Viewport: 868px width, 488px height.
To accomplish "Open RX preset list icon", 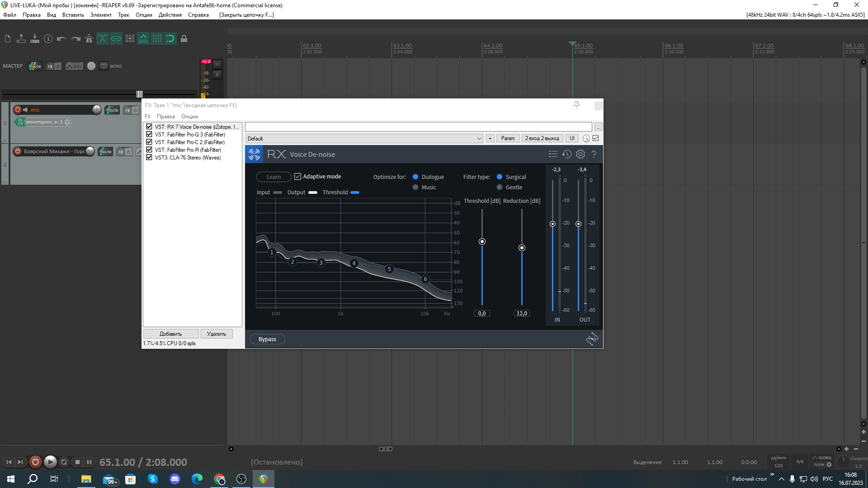I will (x=553, y=155).
